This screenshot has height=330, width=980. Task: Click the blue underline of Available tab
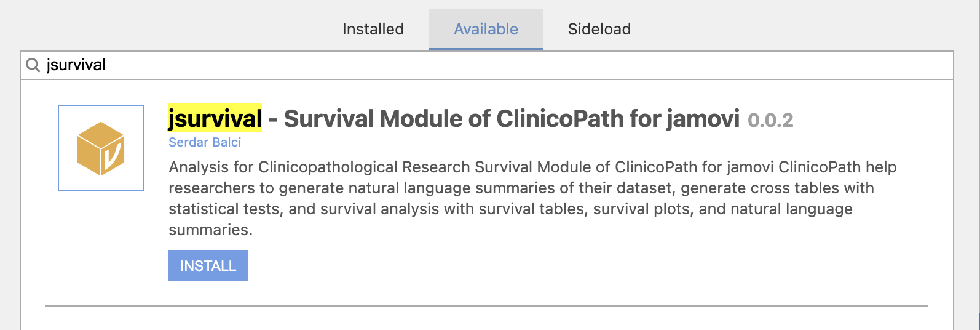486,49
